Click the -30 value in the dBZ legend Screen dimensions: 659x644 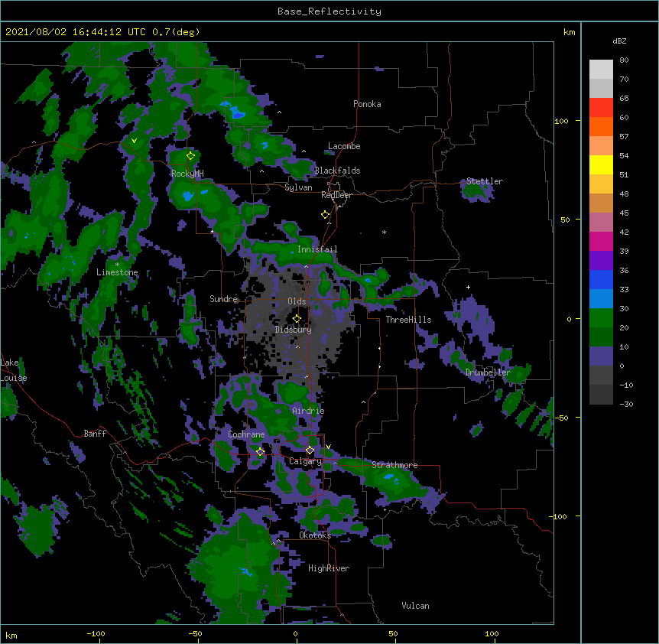[626, 405]
